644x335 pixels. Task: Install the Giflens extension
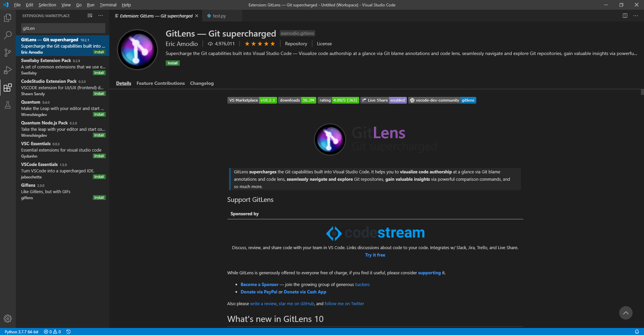pos(99,198)
